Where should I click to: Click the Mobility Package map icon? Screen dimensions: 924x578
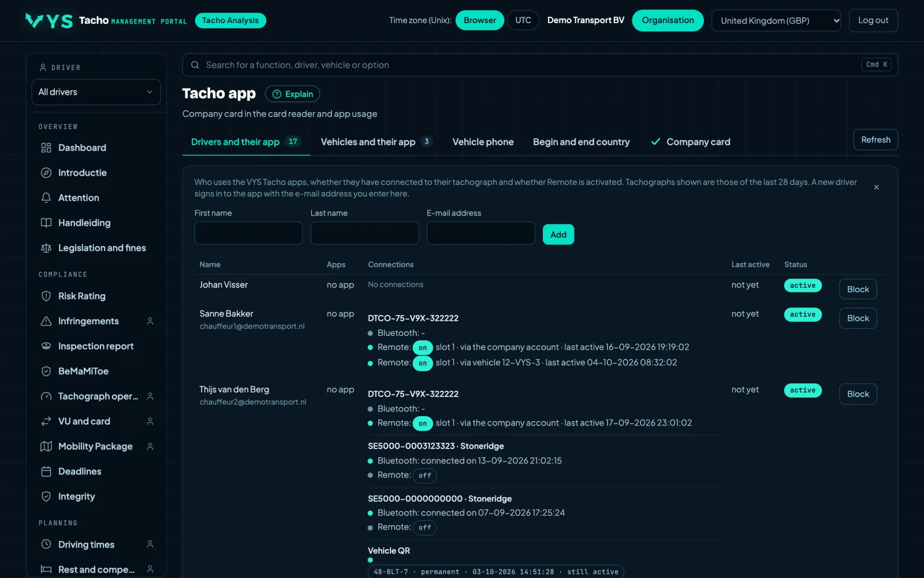point(46,446)
